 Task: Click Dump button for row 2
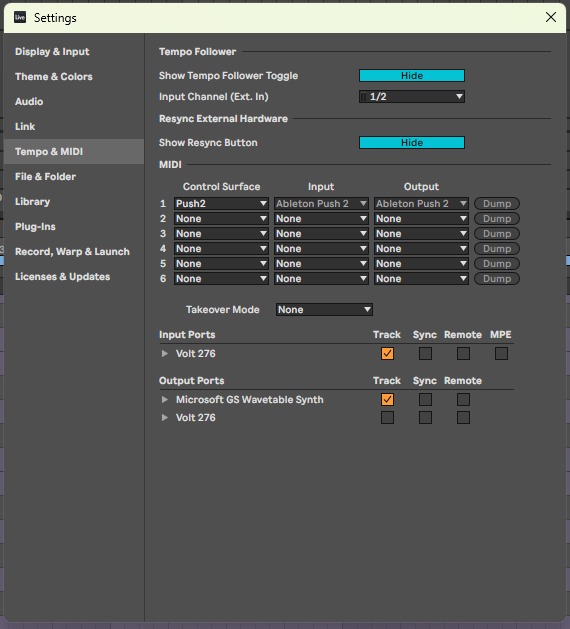point(497,219)
